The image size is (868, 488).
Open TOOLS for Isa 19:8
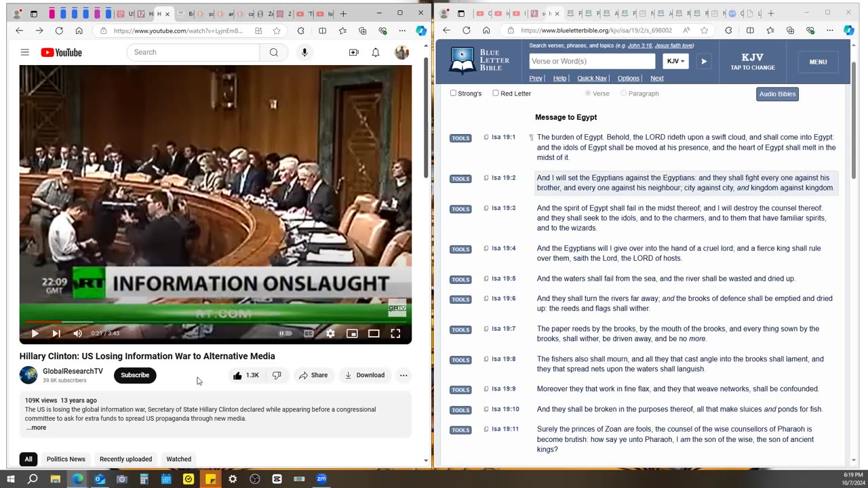coord(460,360)
